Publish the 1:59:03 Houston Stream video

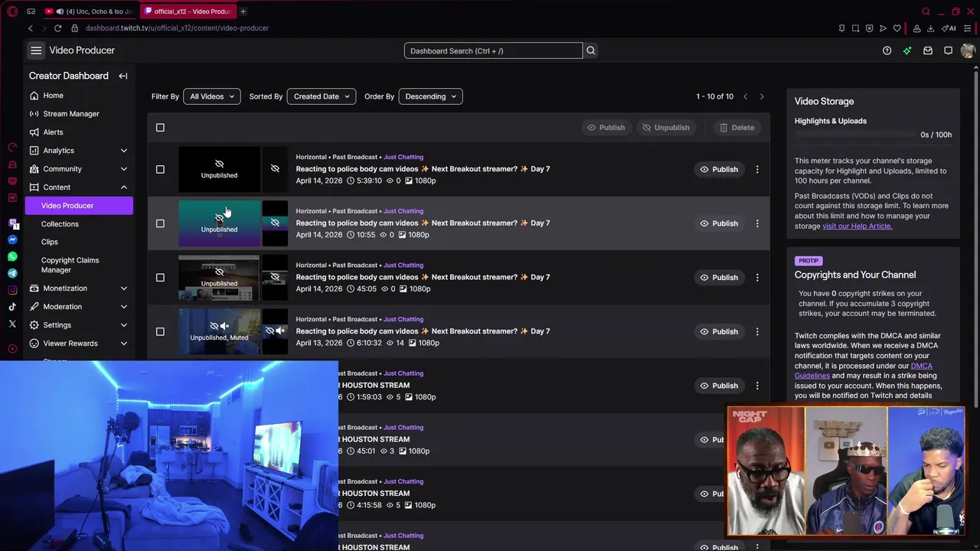tap(718, 386)
